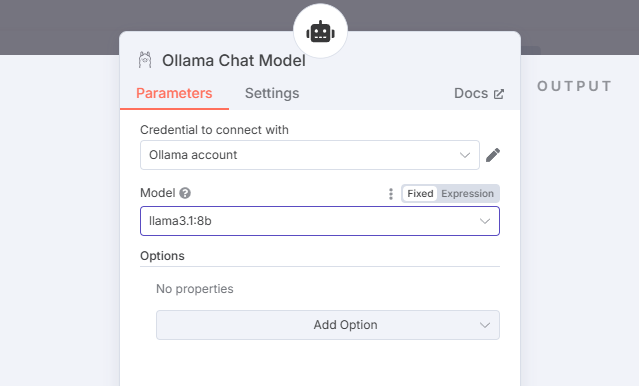Click the robot icon above the panel

tap(320, 31)
